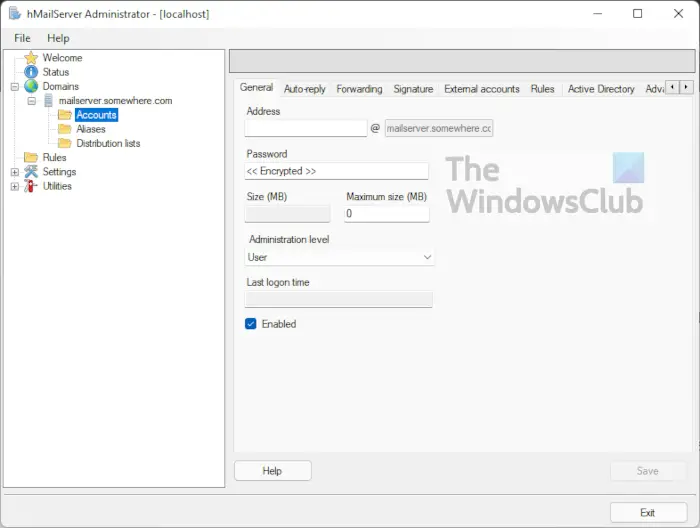Click the Save button
Screen dimensions: 700x528
pos(647,471)
